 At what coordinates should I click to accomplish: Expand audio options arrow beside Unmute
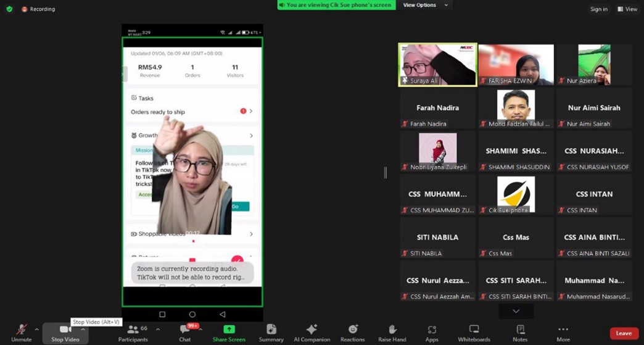tap(36, 330)
